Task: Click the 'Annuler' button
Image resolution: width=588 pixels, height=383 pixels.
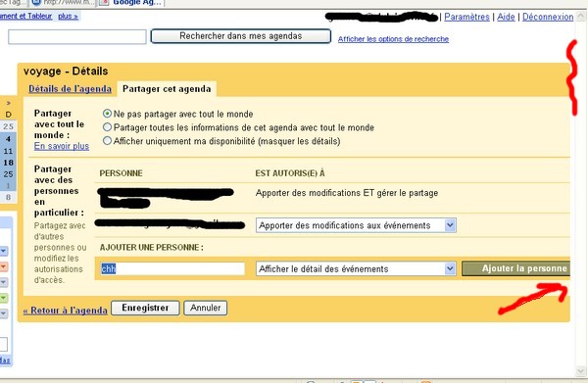Action: pyautogui.click(x=206, y=308)
